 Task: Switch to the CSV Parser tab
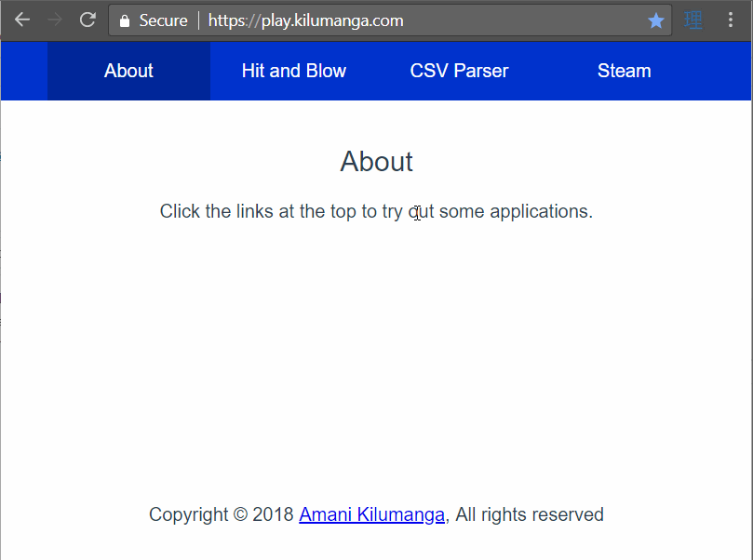[459, 71]
